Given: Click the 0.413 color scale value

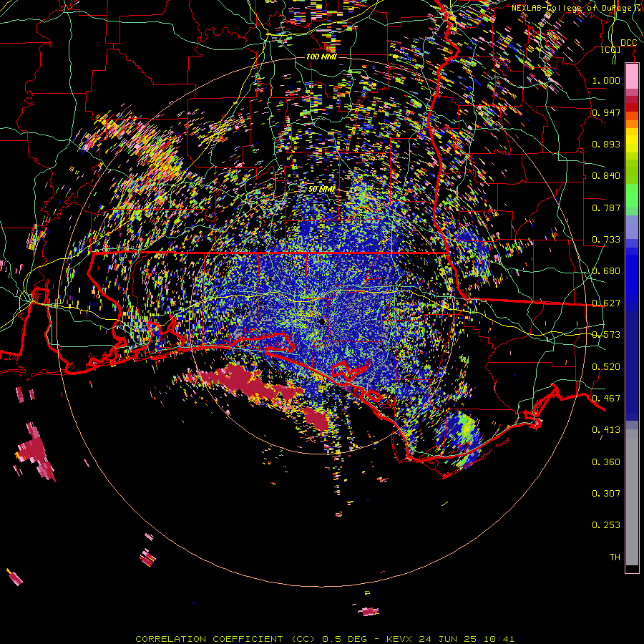Looking at the screenshot, I should [606, 430].
